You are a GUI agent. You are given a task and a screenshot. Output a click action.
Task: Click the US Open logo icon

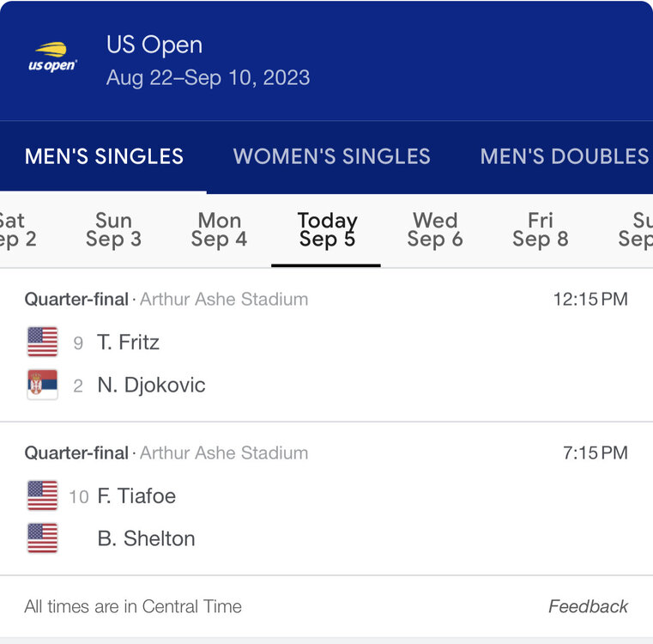tap(53, 58)
